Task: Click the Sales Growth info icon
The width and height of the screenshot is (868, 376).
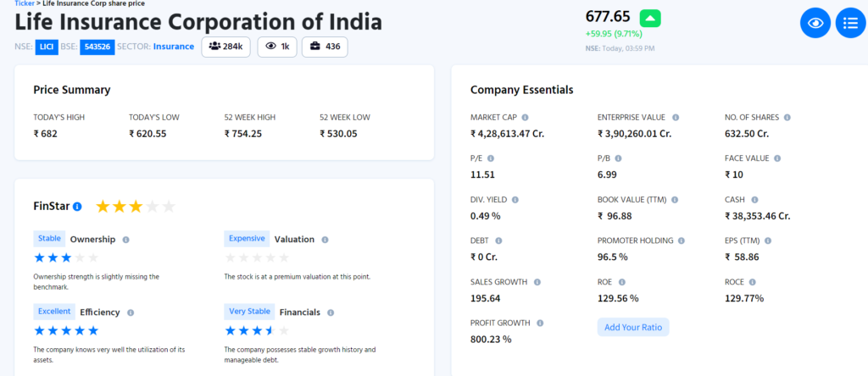Action: pyautogui.click(x=537, y=282)
